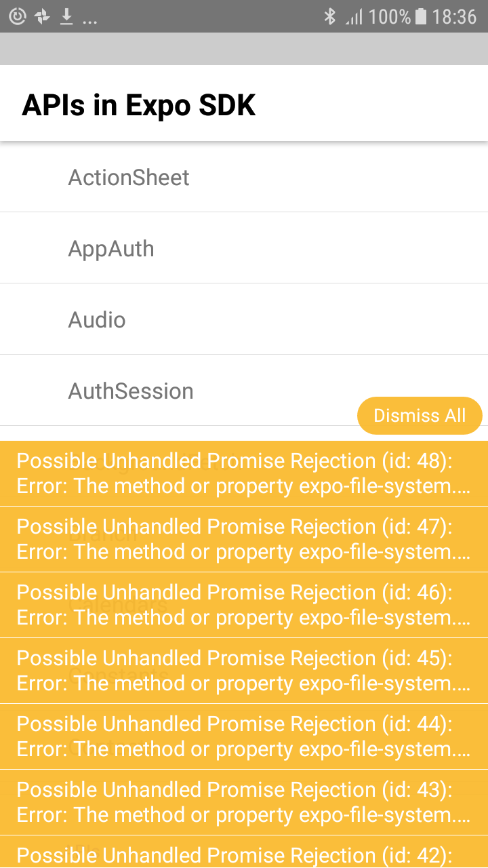The image size is (488, 868).
Task: Tap the APIs in Expo SDK title
Action: 139,104
